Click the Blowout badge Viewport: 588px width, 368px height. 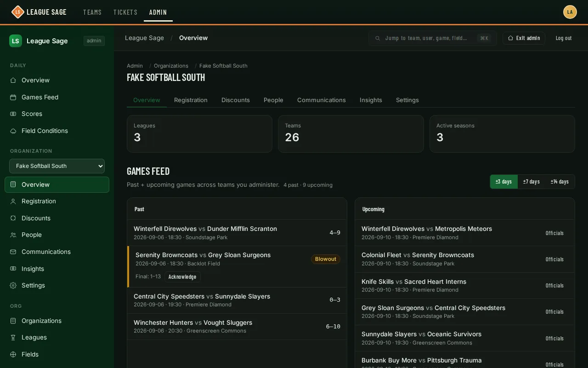(326, 259)
